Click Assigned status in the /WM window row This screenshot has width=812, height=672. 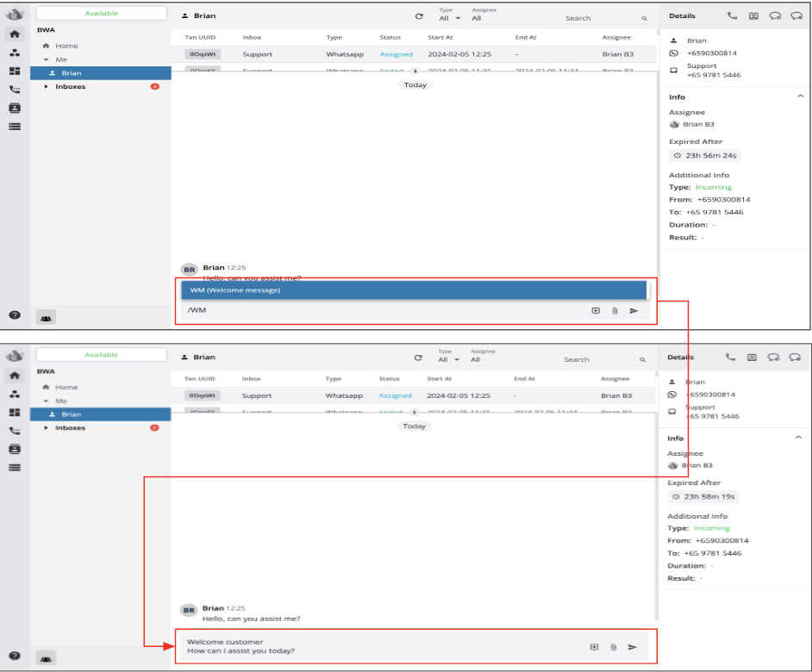[x=397, y=54]
